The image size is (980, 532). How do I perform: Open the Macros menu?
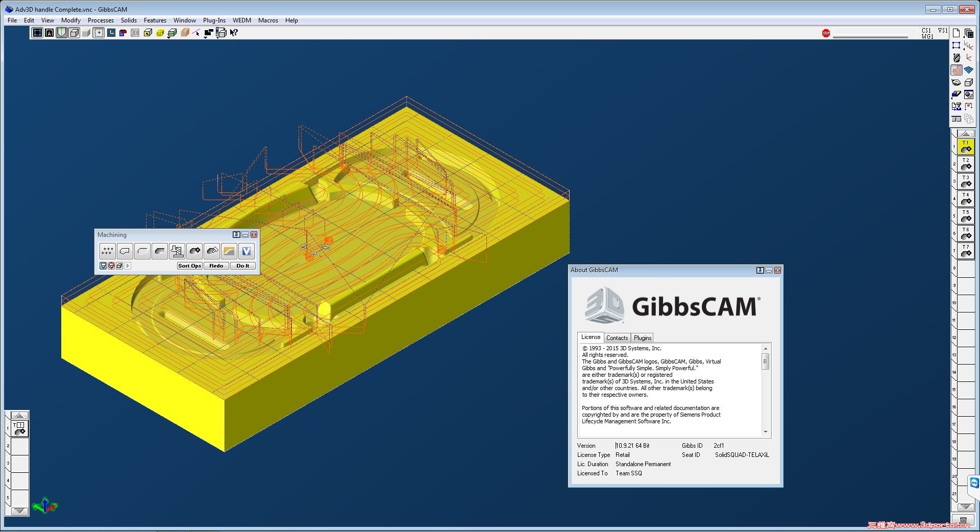pos(268,20)
